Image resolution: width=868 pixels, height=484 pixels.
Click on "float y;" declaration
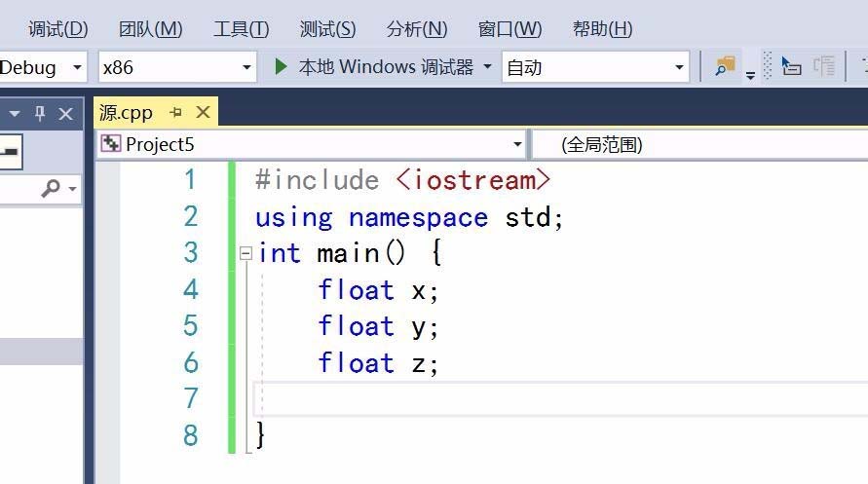(x=378, y=326)
